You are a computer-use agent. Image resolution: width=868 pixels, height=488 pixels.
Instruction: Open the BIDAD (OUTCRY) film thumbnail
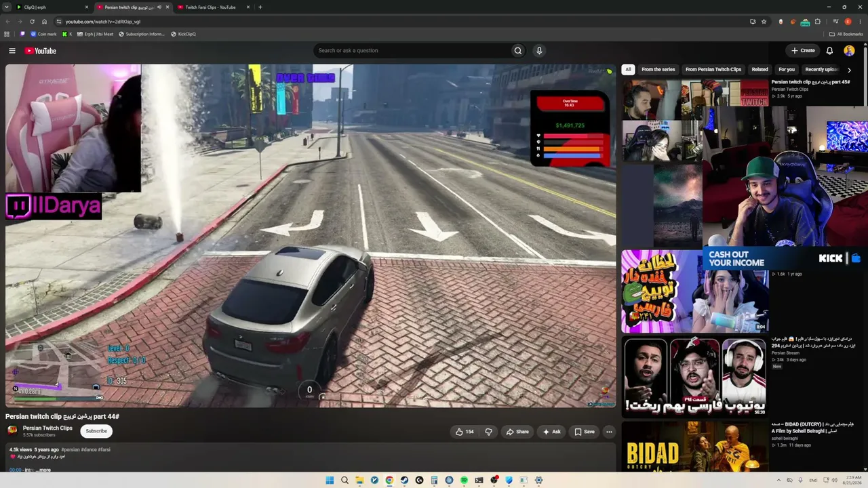coord(695,446)
